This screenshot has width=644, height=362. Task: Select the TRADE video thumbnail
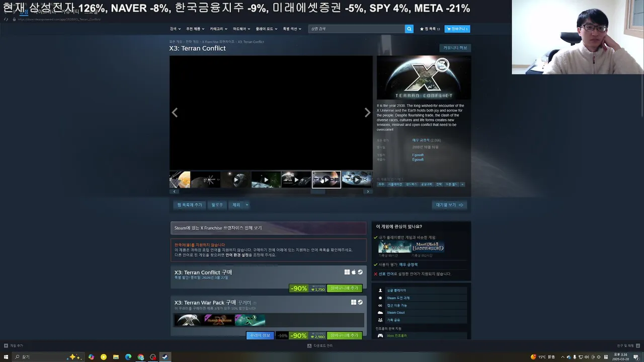[x=326, y=179]
